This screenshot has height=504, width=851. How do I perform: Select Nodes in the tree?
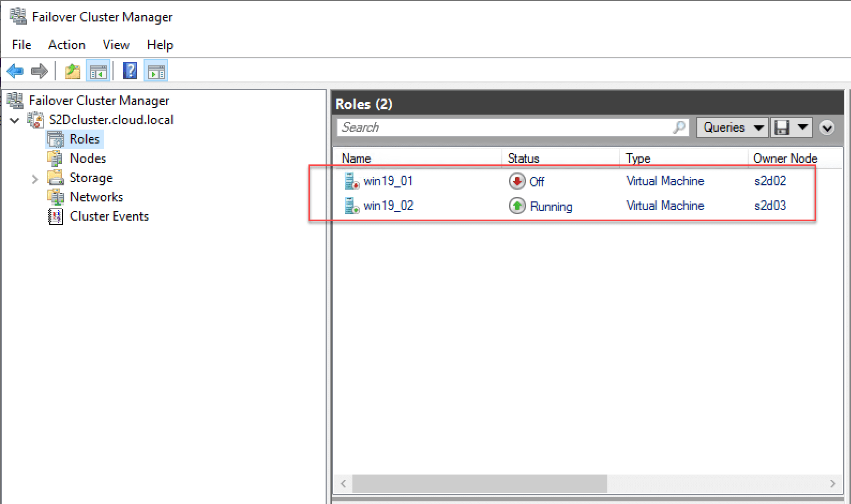point(88,159)
